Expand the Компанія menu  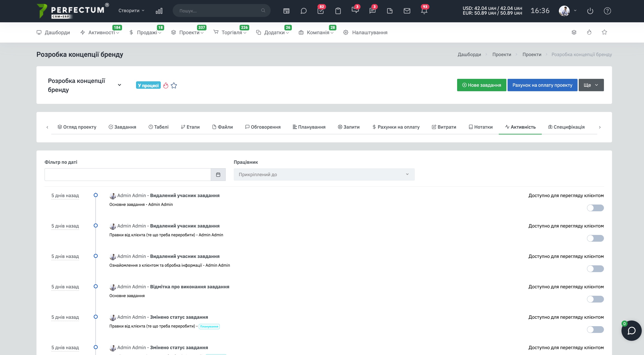[316, 32]
